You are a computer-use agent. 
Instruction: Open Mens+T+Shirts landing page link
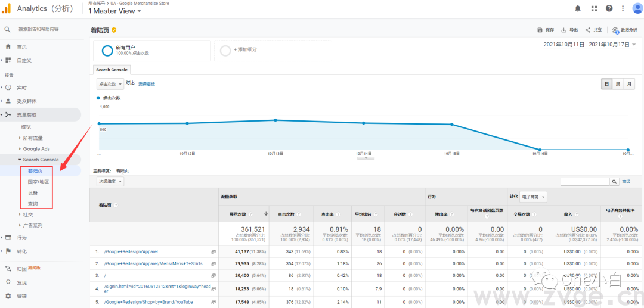(153, 263)
